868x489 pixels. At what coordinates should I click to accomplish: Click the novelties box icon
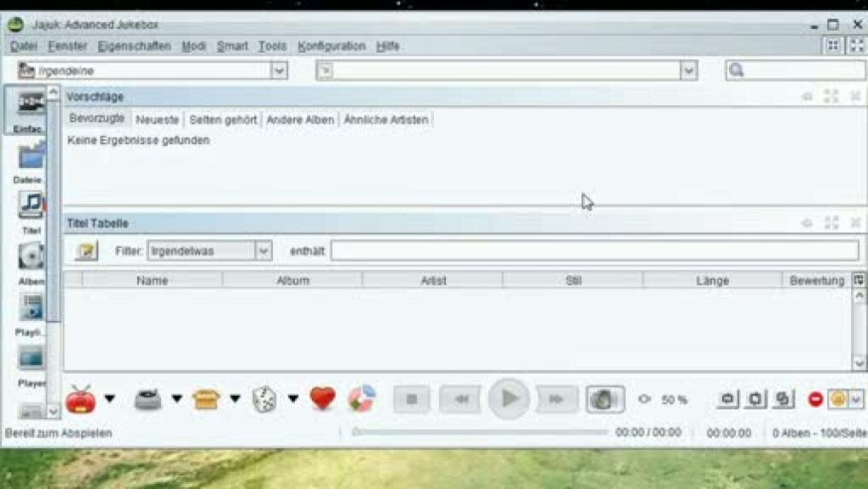pyautogui.click(x=206, y=399)
